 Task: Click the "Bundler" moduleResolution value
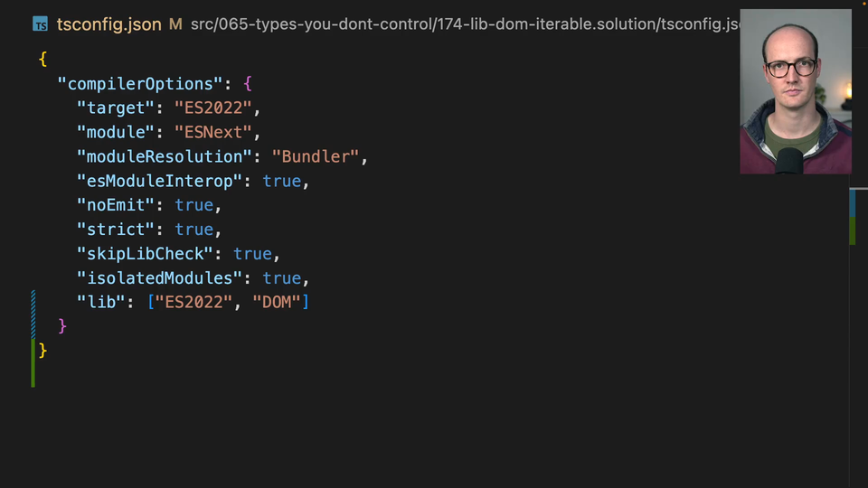point(316,156)
